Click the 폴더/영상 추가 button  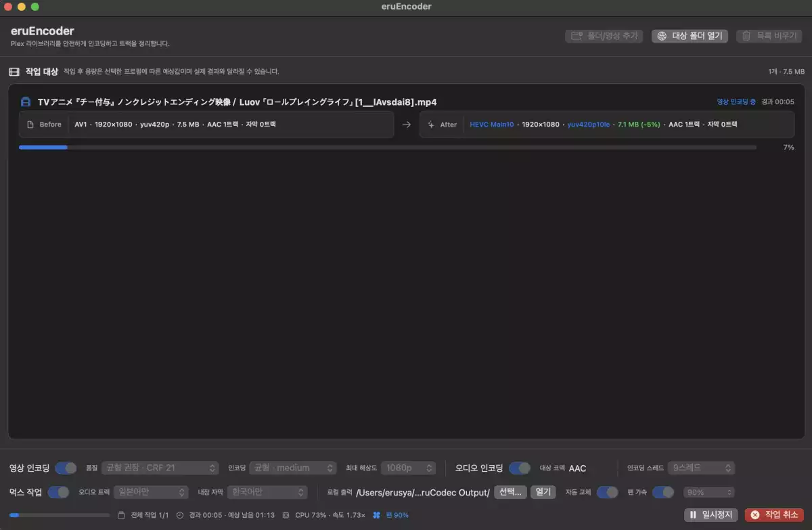point(604,36)
